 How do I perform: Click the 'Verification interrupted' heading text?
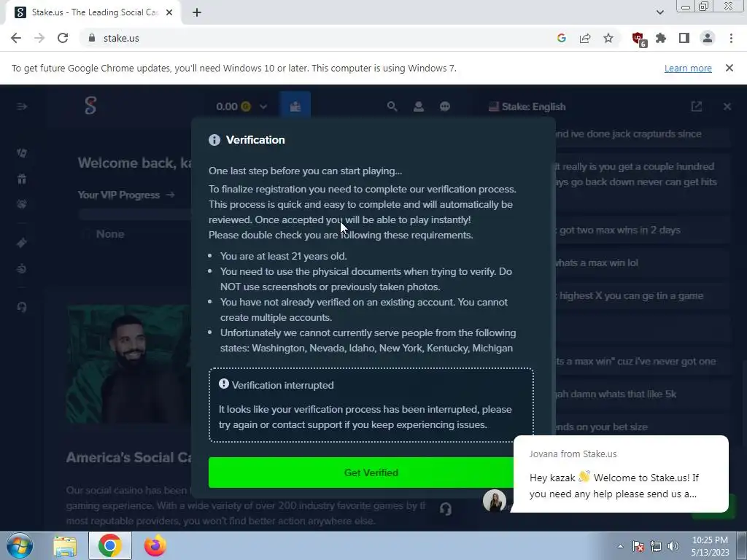coord(282,385)
